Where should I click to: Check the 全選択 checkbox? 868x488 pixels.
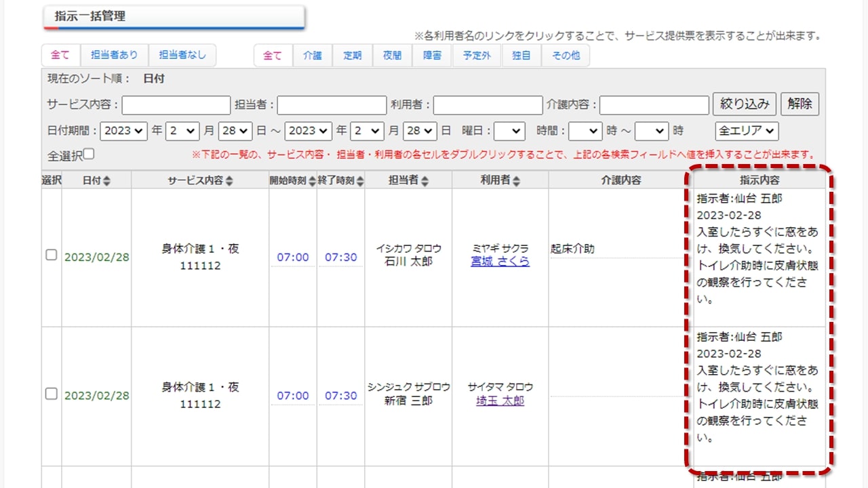(89, 155)
